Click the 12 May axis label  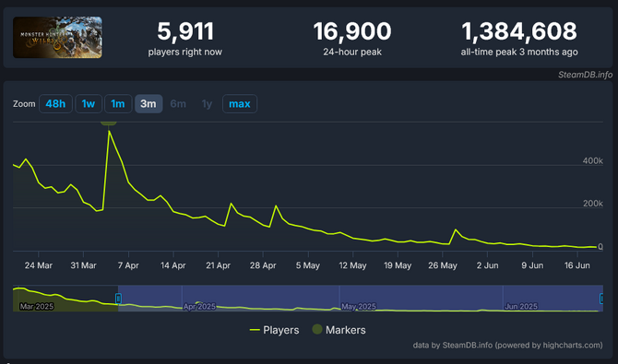(x=352, y=265)
